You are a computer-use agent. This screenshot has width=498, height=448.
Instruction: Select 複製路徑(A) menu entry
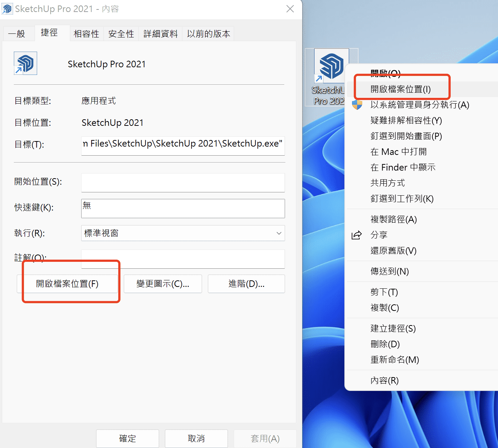394,219
